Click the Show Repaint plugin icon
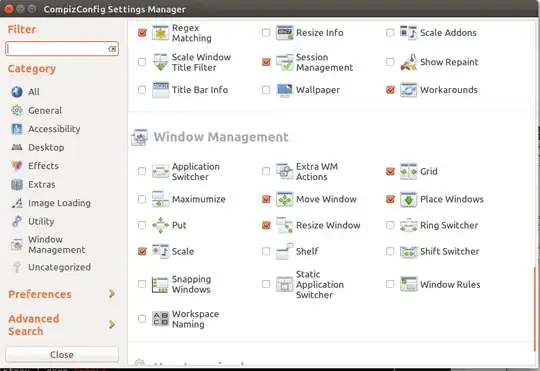540x371 pixels. pyautogui.click(x=408, y=62)
